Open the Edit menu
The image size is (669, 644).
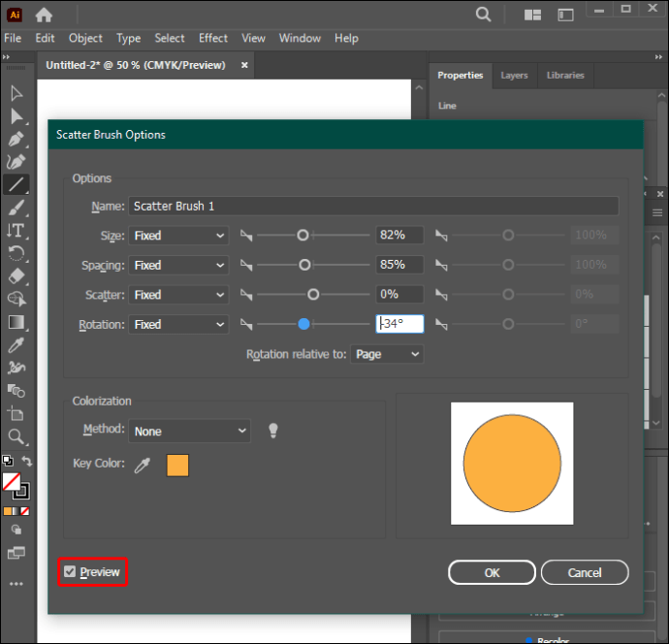(45, 38)
